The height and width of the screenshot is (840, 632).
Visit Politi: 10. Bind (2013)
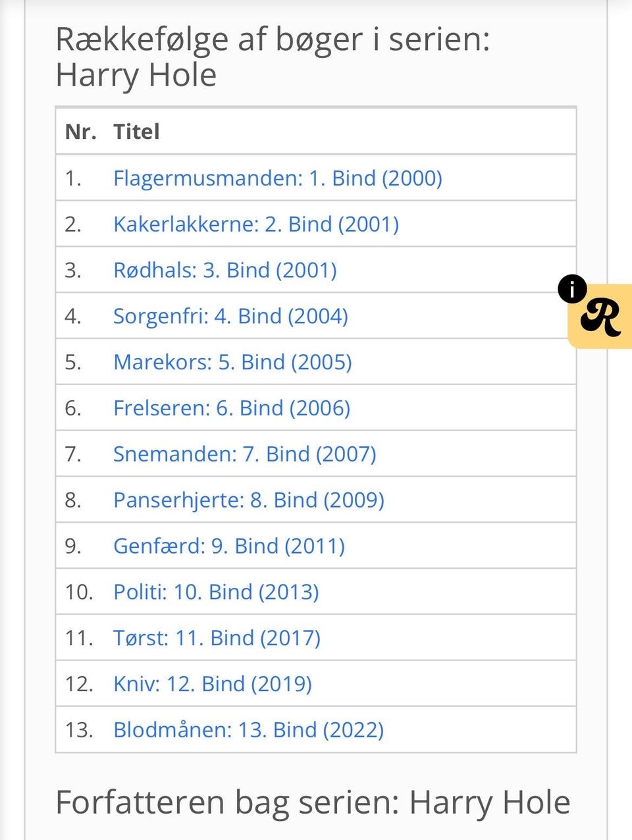(215, 592)
